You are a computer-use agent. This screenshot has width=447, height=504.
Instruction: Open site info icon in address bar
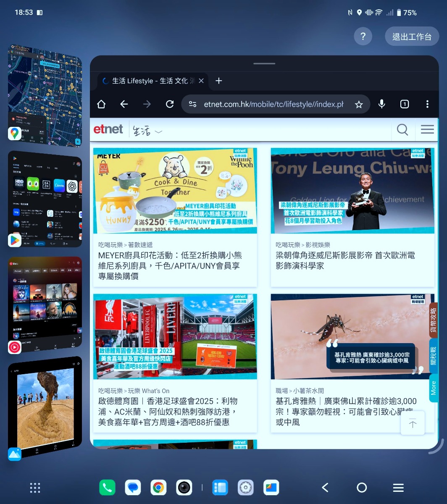192,104
